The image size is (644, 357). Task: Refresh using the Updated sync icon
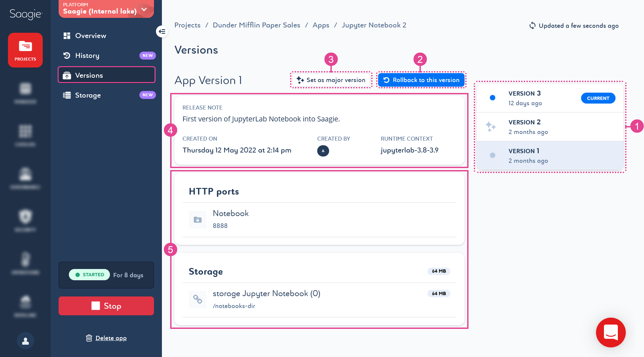532,25
